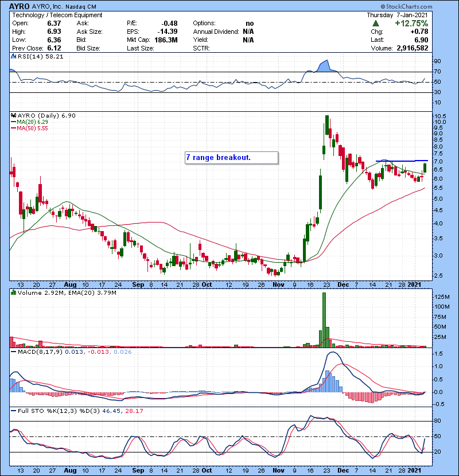
Task: Click the Open 6.37 value
Action: point(54,24)
